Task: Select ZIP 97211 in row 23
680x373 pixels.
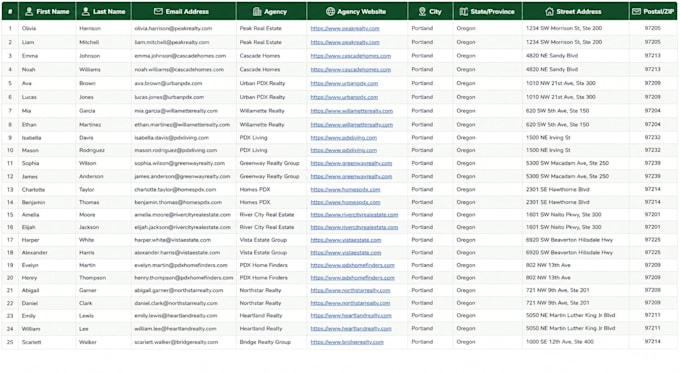Action: tap(652, 315)
